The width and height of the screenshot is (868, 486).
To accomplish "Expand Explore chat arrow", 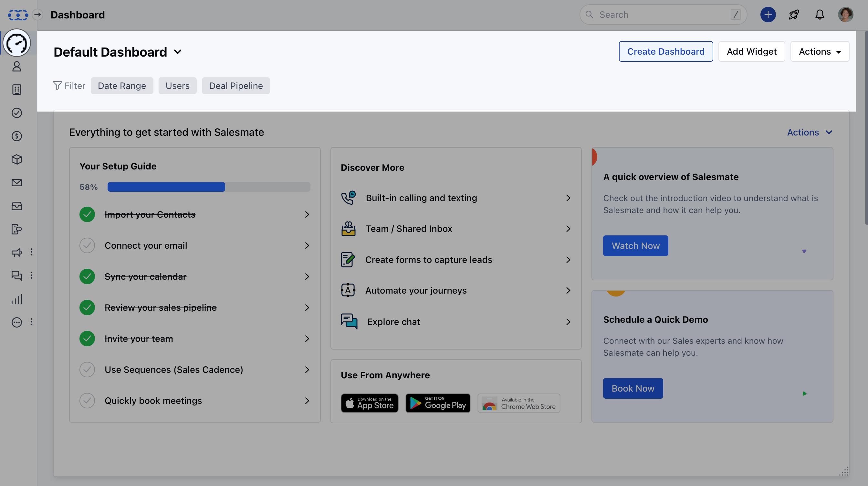I will click(x=568, y=322).
